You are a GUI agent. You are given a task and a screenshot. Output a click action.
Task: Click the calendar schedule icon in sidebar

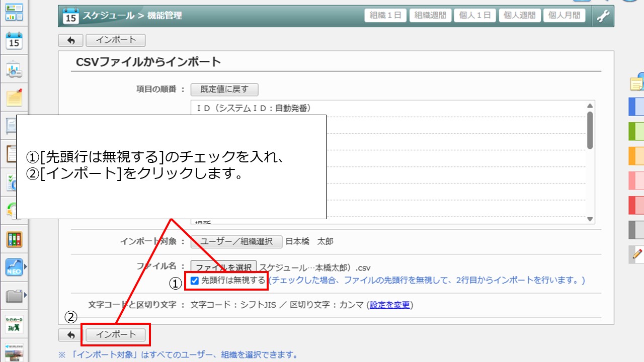point(14,41)
